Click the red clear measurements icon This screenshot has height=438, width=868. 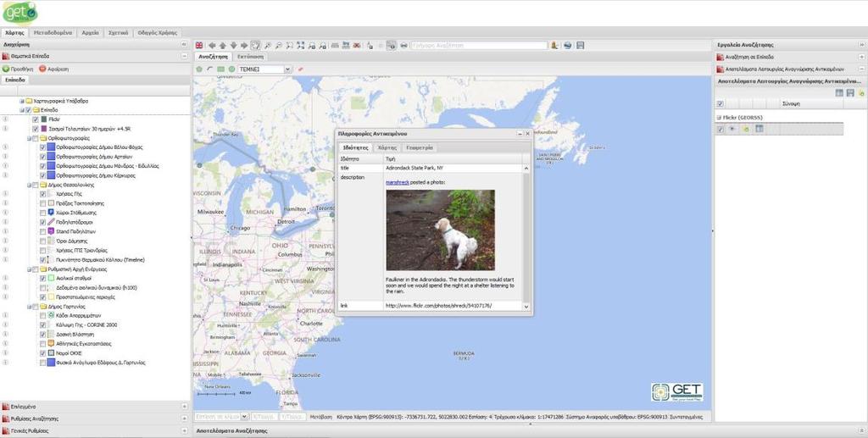(x=357, y=46)
